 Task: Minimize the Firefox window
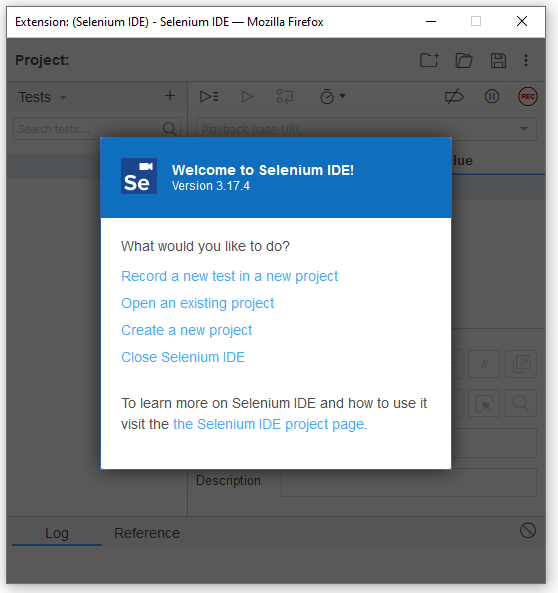(431, 22)
